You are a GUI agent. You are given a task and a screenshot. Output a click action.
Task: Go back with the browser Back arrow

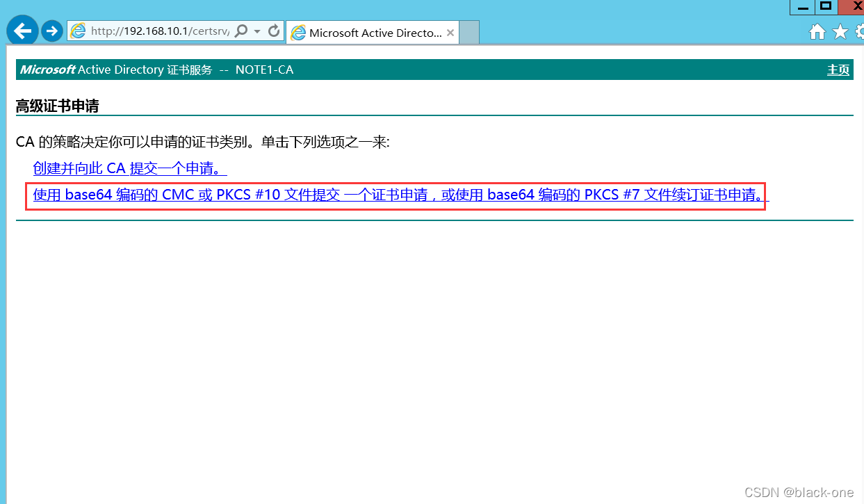(x=22, y=31)
